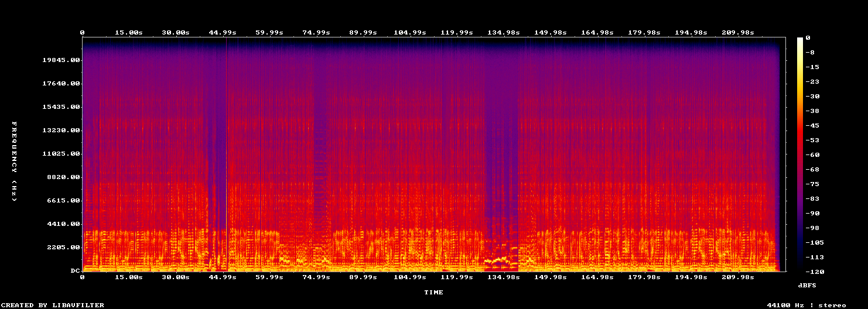Click 134.98s on the upper time axis

[504, 33]
